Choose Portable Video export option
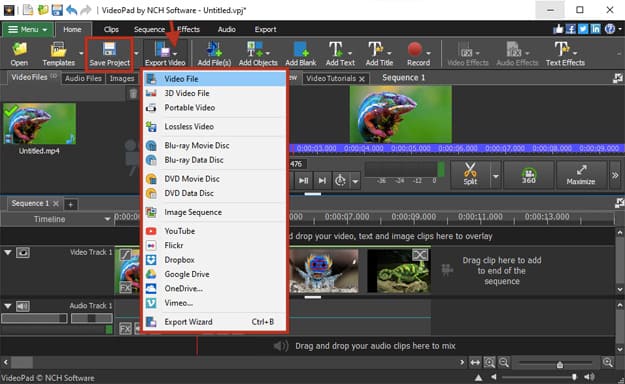Image resolution: width=625 pixels, height=384 pixels. [214, 108]
